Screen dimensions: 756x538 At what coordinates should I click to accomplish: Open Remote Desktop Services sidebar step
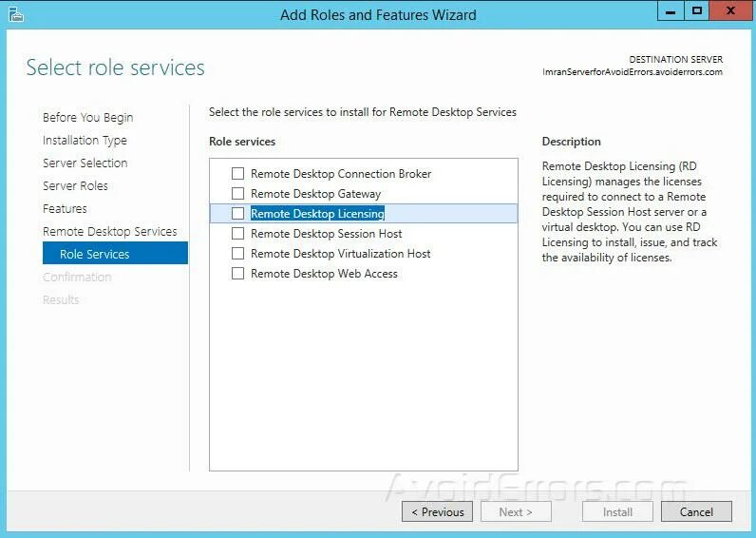tap(110, 231)
